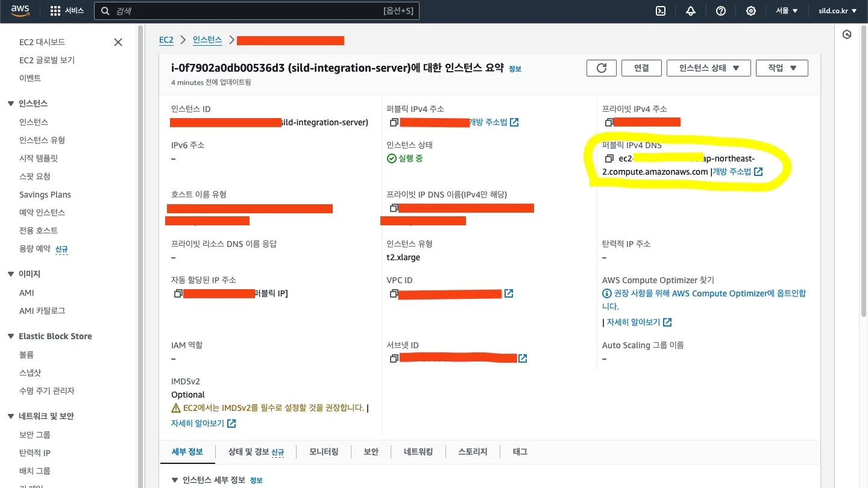Open 개방 주소법 link under public IPv4 DNS
This screenshot has width=868, height=488.
(x=738, y=172)
